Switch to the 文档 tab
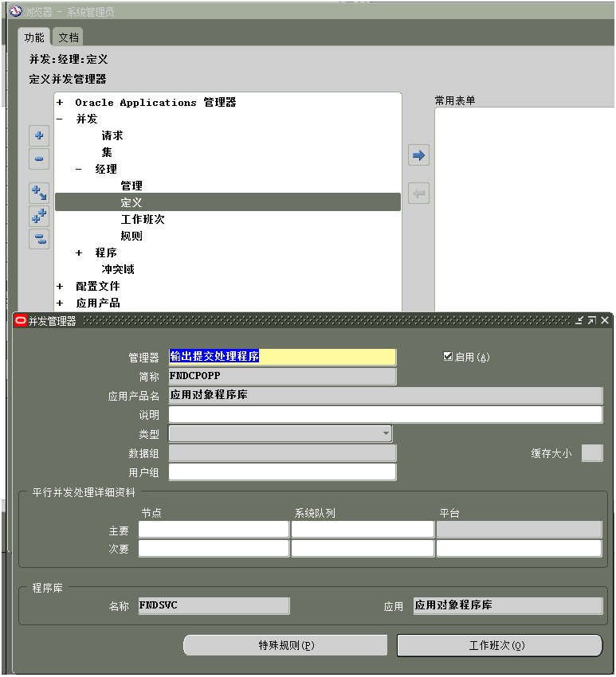Screen dimensions: 616x677 point(69,37)
